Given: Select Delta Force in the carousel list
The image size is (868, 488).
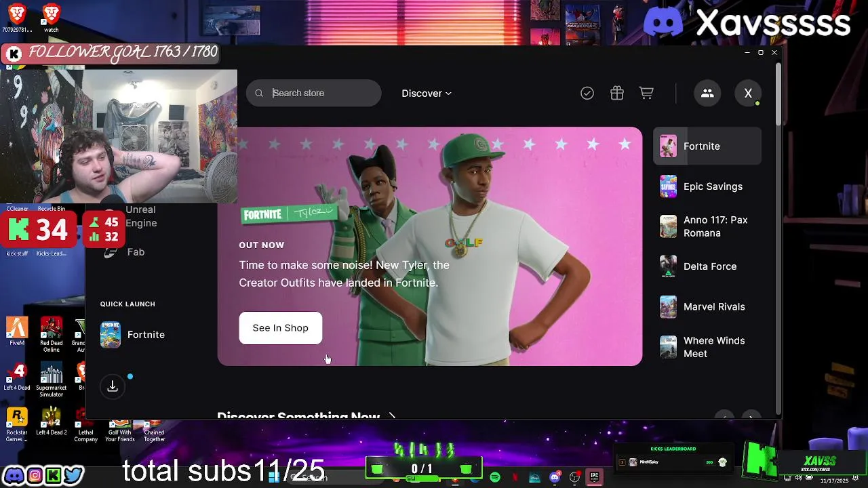Looking at the screenshot, I should coord(707,266).
